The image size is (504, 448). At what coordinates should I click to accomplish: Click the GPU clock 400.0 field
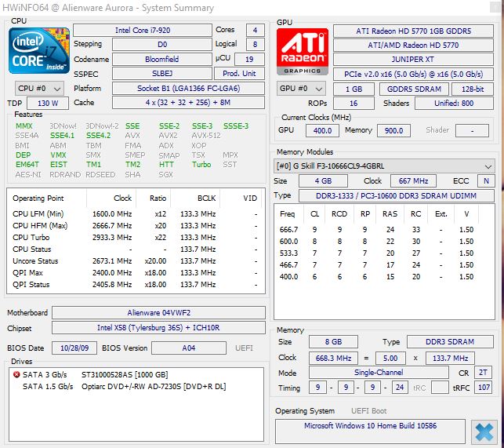coord(322,131)
